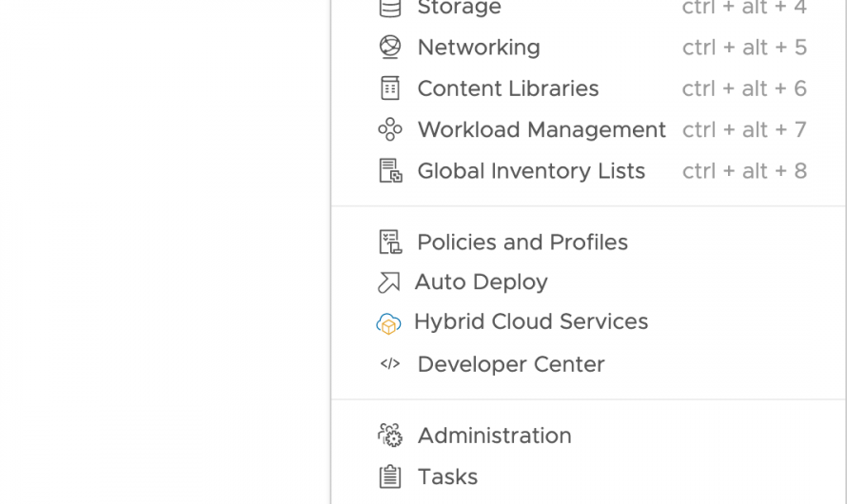Screen dimensions: 847x504
Task: Choose Global Inventory Lists
Action: [531, 171]
